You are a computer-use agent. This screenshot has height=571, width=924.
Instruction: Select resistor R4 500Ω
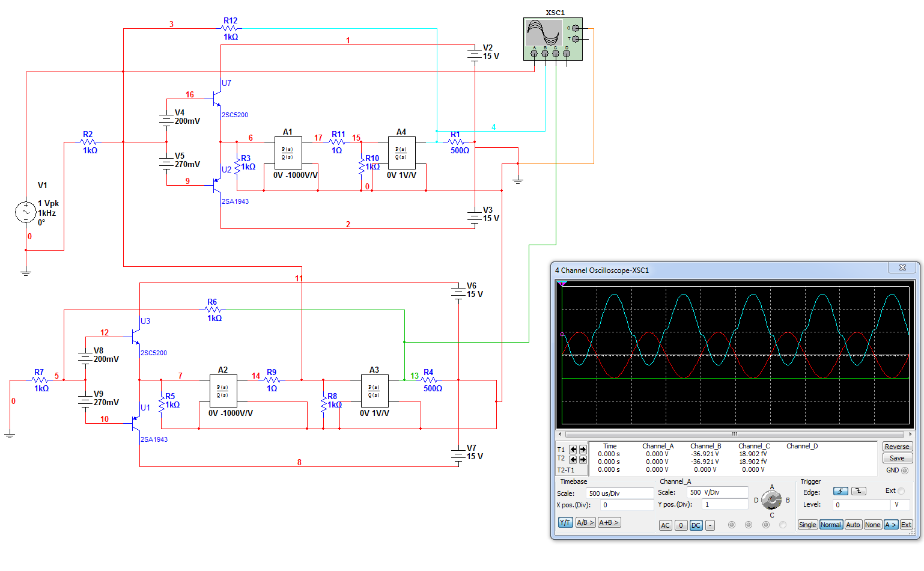[429, 380]
